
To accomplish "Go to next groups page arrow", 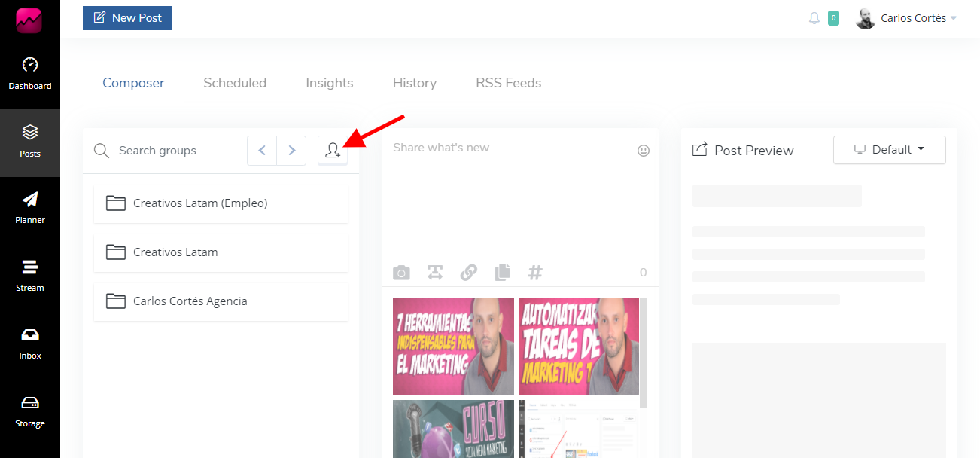I will (291, 151).
